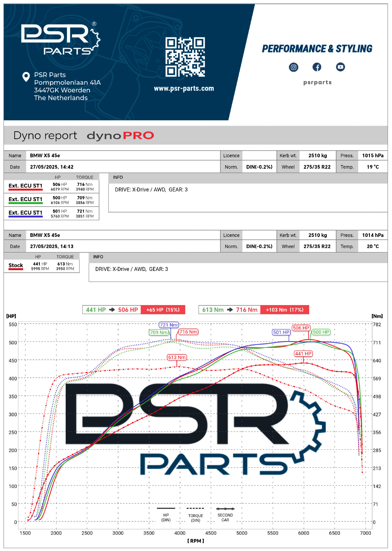Open the www.psr-parts.com website link
Image resolution: width=392 pixels, height=551 pixels.
[184, 89]
